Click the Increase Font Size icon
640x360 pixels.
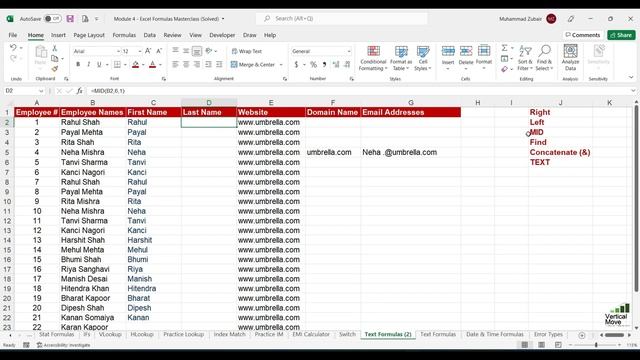click(148, 51)
